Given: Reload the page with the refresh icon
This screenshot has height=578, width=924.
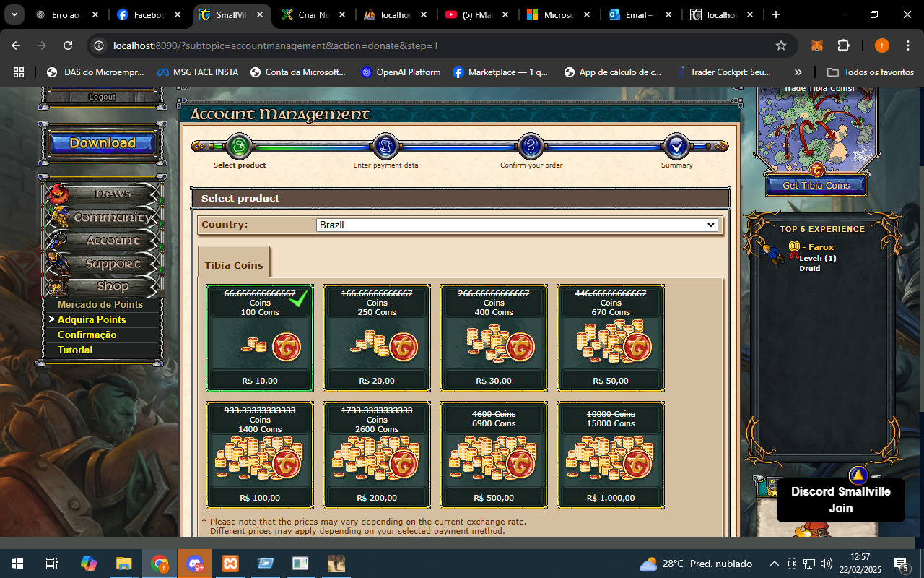Looking at the screenshot, I should 68,46.
